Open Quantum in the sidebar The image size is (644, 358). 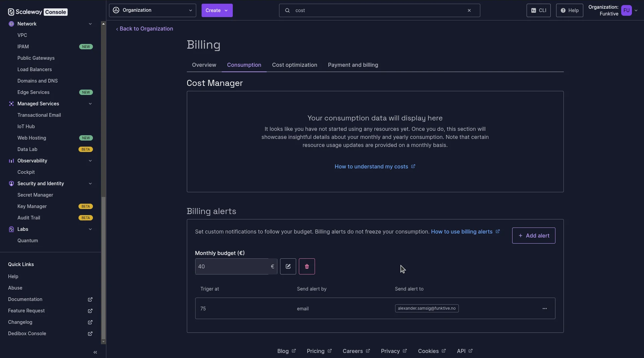point(28,241)
